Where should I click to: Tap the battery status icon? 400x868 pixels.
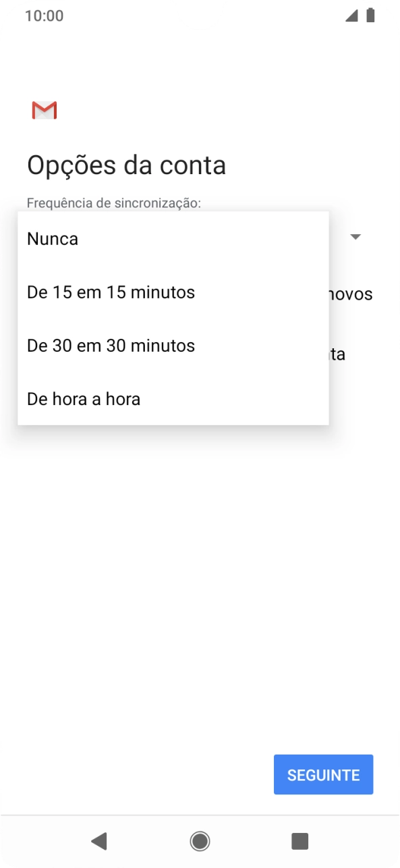(x=370, y=15)
